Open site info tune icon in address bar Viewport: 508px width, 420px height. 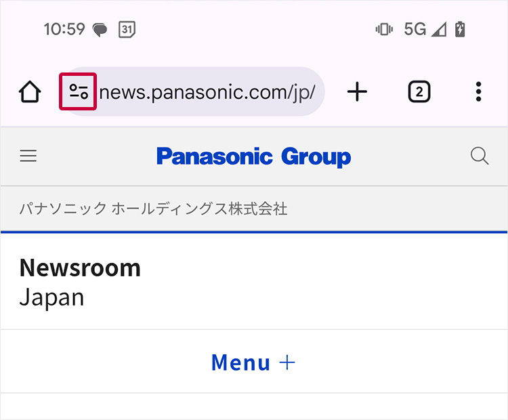pyautogui.click(x=79, y=91)
